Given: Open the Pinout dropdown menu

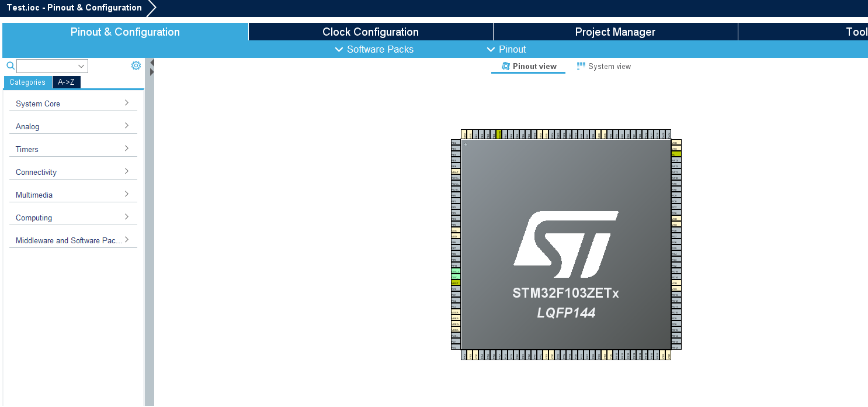Looking at the screenshot, I should tap(506, 49).
